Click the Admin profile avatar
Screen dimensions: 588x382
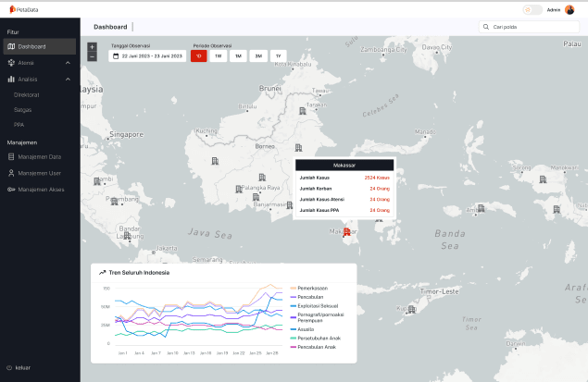(569, 10)
